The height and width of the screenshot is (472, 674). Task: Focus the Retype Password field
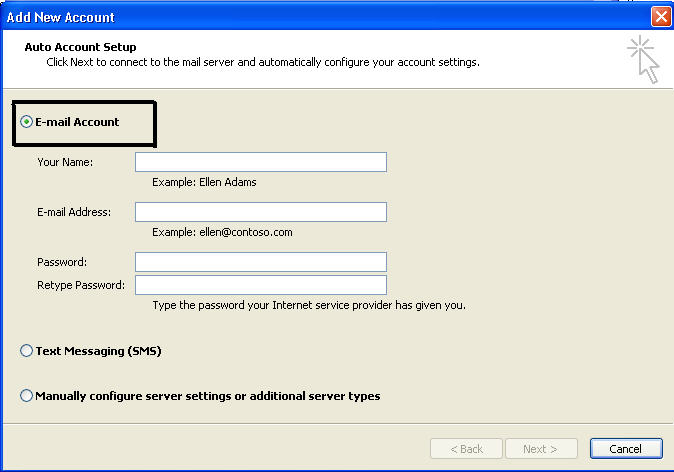(260, 285)
